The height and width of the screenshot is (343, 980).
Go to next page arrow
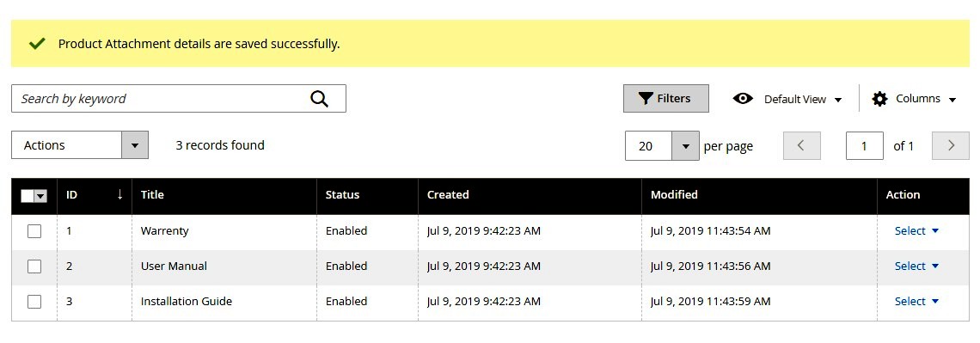(x=951, y=145)
